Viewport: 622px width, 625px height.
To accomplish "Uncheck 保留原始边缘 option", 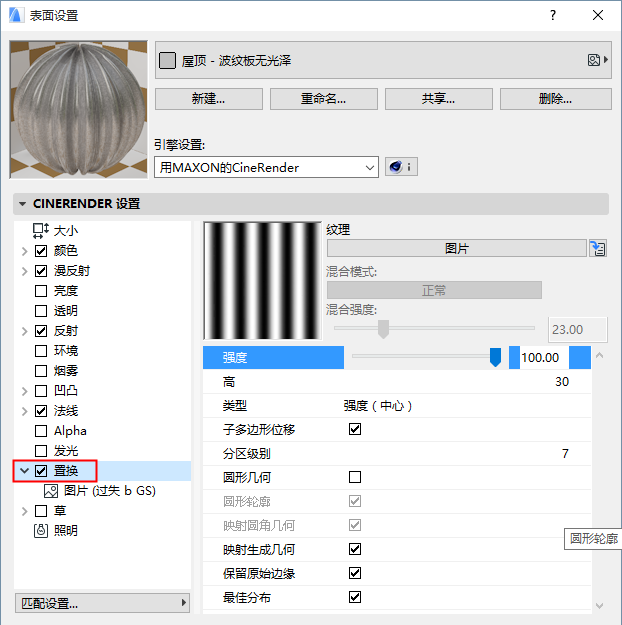I will 355,573.
